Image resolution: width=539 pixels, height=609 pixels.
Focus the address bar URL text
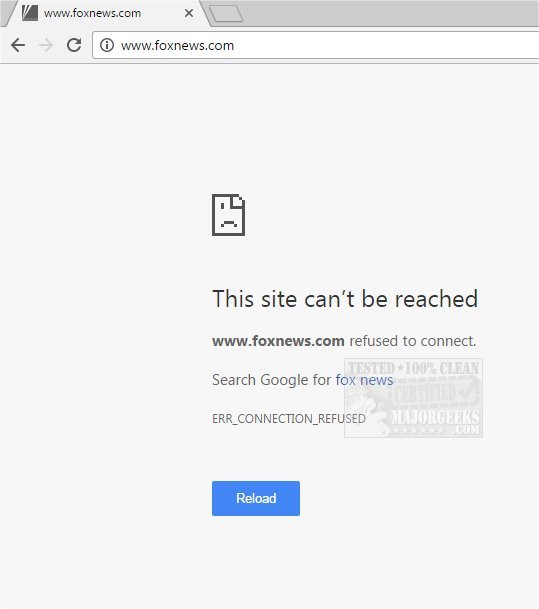tap(177, 45)
